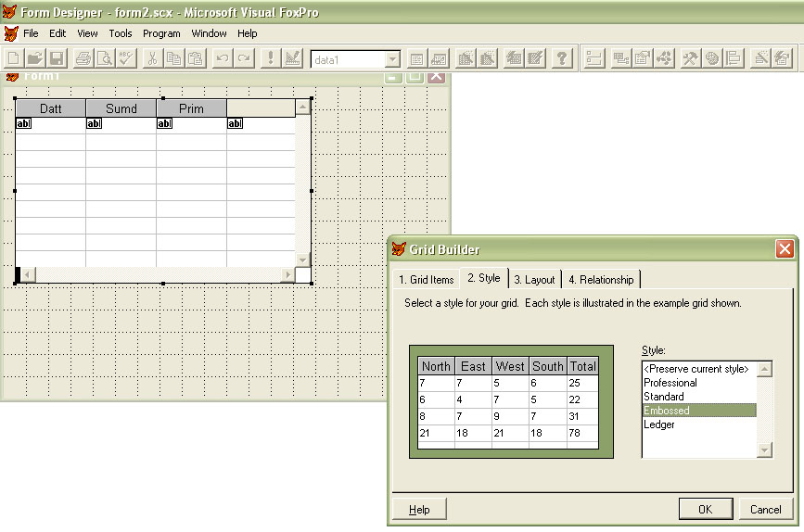Click the Save floppy disk icon
Viewport: 804px width, 532px height.
57,58
